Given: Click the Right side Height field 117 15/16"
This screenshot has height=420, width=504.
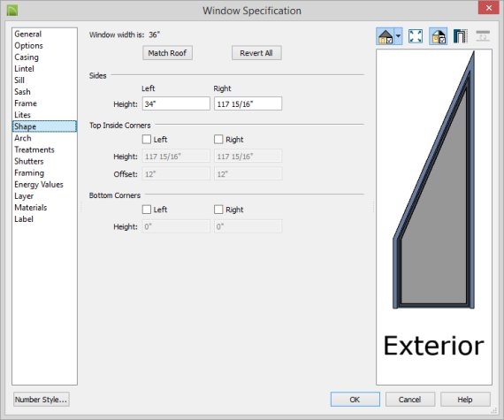Looking at the screenshot, I should pyautogui.click(x=248, y=103).
